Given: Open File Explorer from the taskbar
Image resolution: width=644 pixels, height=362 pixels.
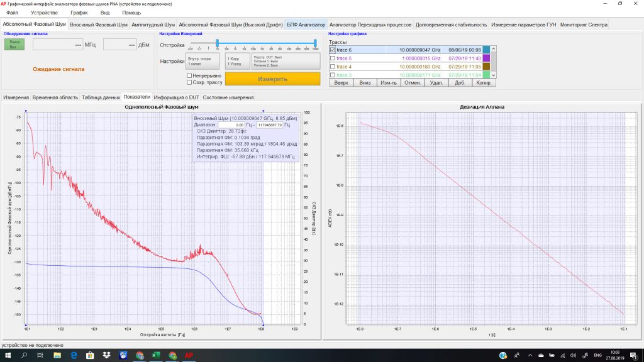Looking at the screenshot, I should 57,355.
